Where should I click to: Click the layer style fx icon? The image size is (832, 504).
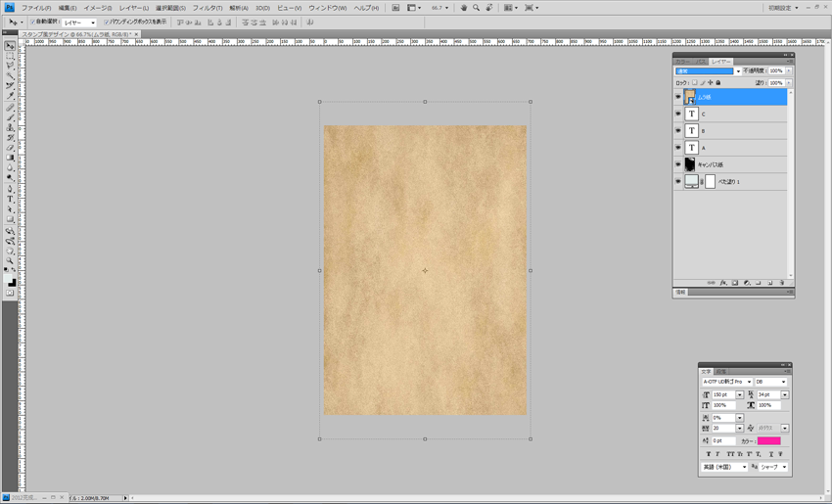pyautogui.click(x=723, y=283)
